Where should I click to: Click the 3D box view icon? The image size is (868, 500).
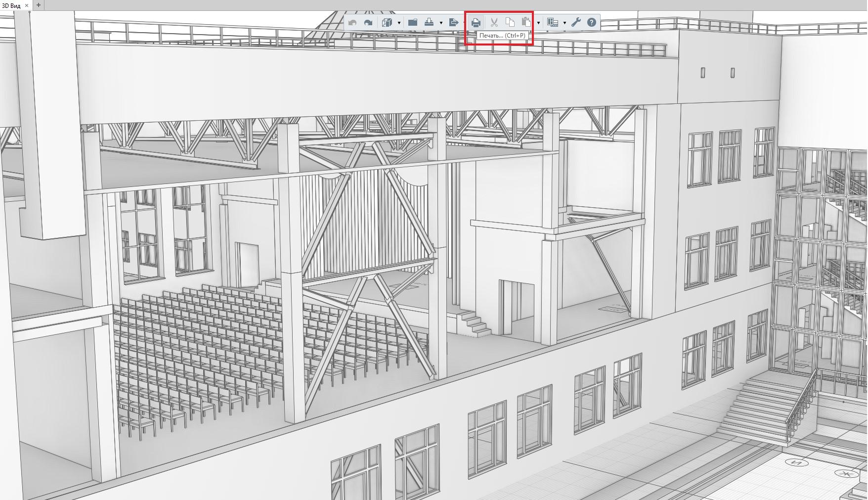pos(387,22)
